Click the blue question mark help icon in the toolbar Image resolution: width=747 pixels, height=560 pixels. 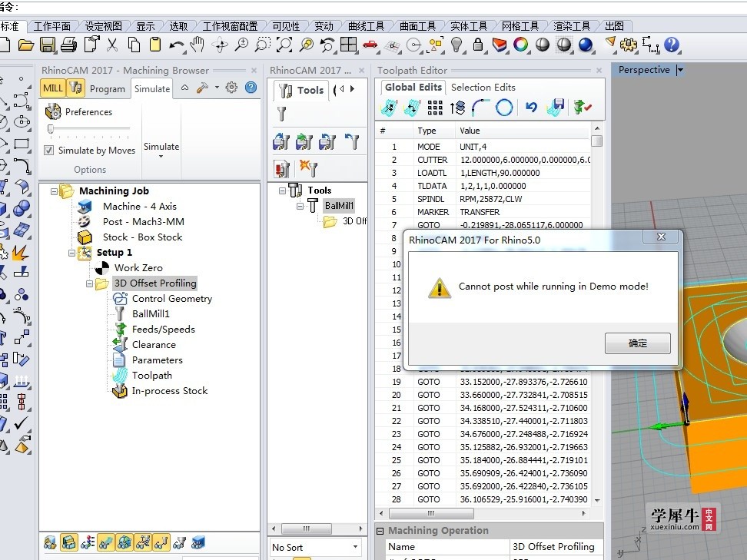pos(671,45)
